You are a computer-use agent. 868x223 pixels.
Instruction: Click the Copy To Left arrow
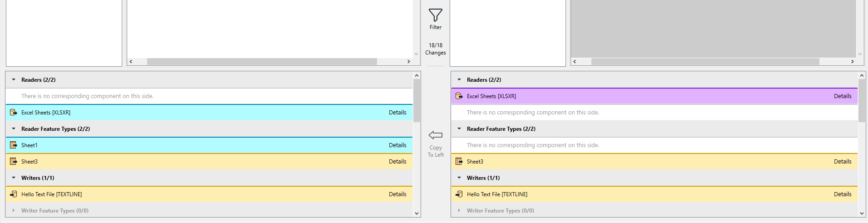click(435, 135)
